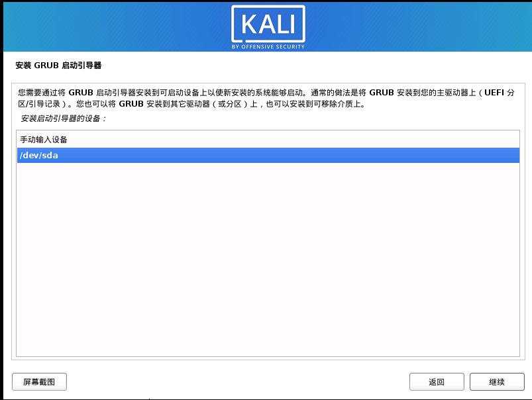Click blue header banner right of logo
This screenshot has height=400, width=532.
tap(417, 26)
